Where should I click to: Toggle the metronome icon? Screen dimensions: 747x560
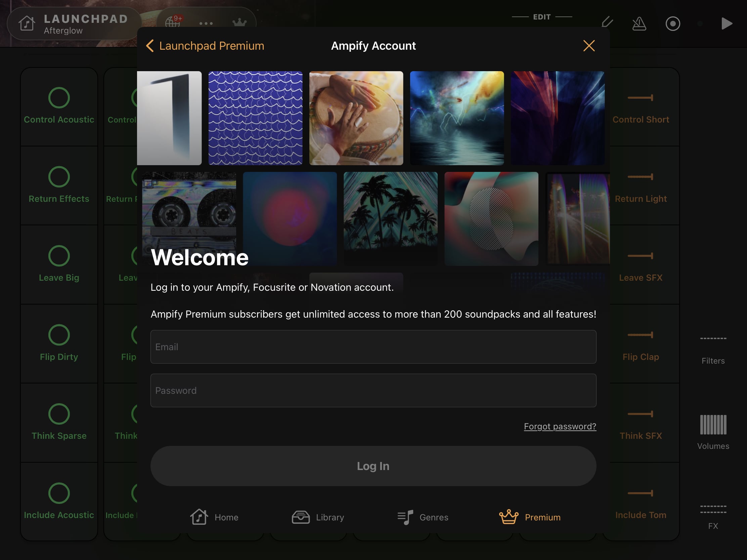[x=639, y=23]
